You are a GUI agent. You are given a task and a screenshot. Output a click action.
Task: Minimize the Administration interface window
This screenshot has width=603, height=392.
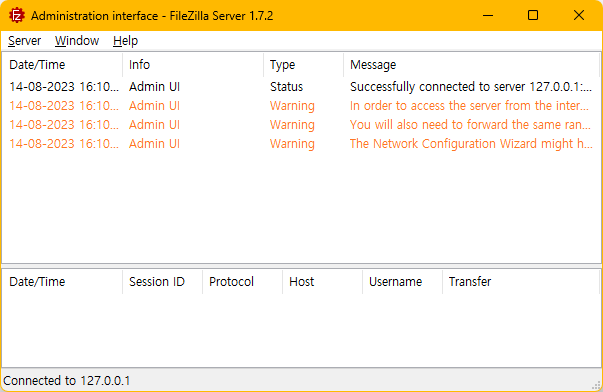click(488, 15)
